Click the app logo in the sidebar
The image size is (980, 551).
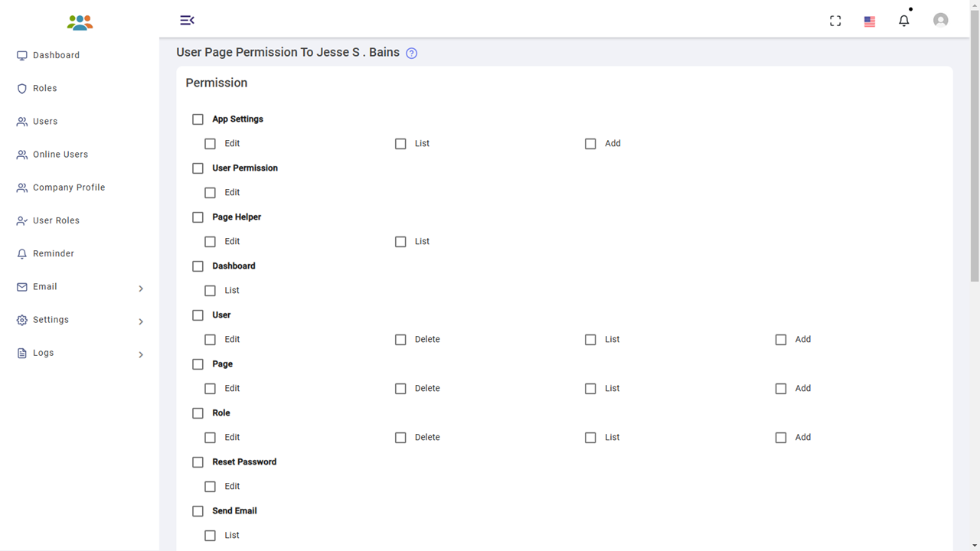click(80, 23)
